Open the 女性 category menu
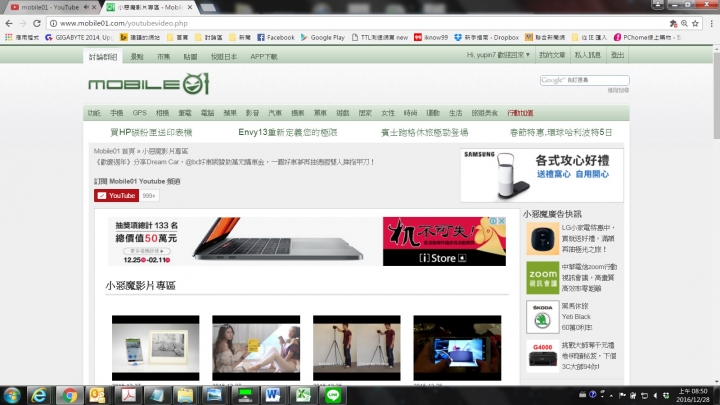720x405 pixels. pyautogui.click(x=388, y=113)
